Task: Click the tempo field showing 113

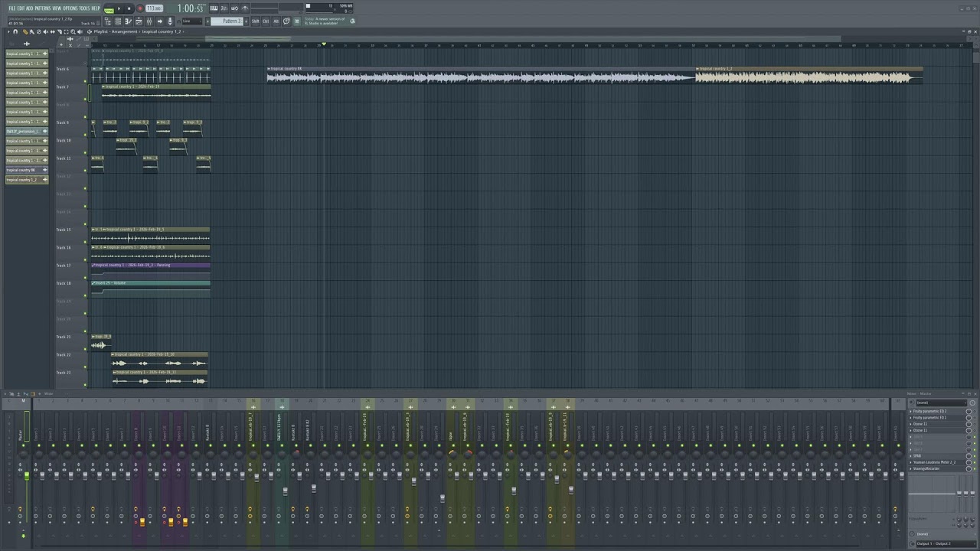Action: coord(154,8)
